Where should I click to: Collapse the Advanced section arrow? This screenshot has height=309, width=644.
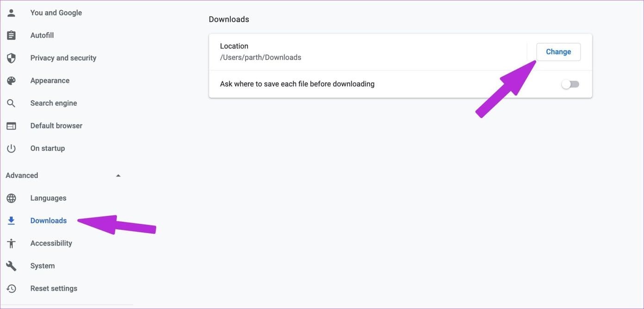tap(118, 176)
